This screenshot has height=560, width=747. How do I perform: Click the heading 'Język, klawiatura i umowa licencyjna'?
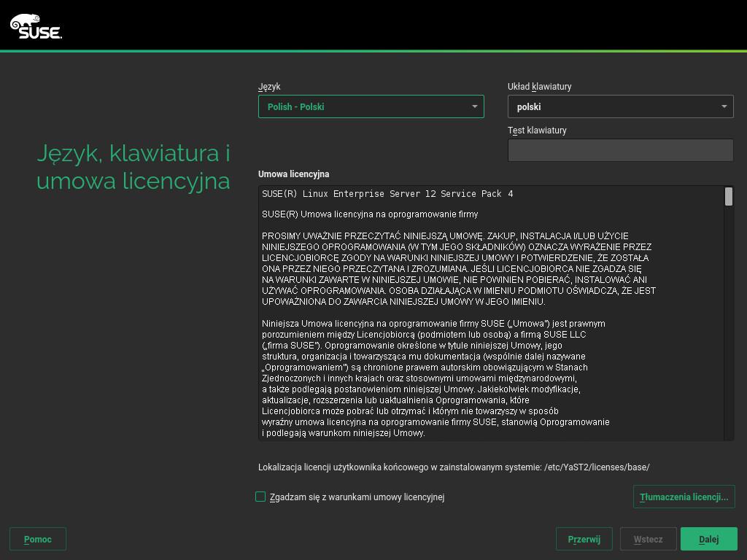133,167
